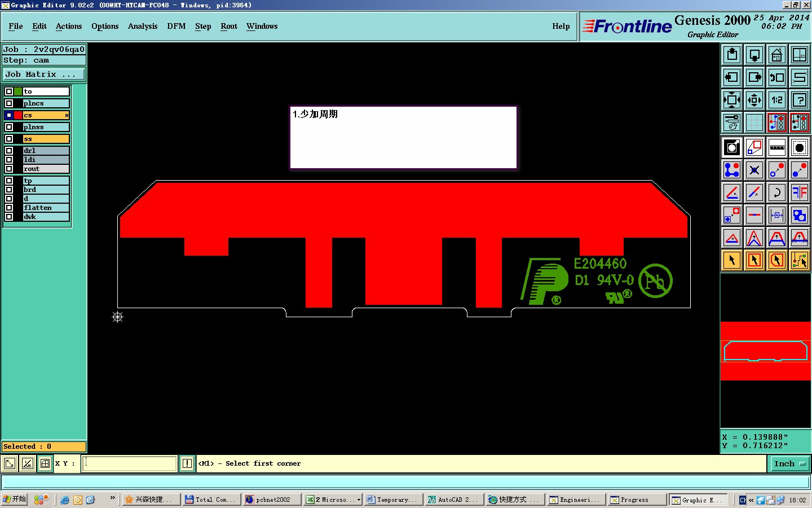Open the File menu
The image size is (812, 508).
[16, 27]
